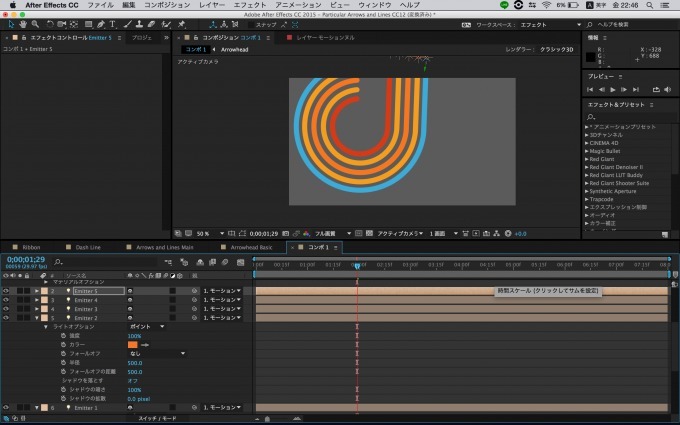
Task: Hide the Emitter 5 layer
Action: click(x=6, y=290)
